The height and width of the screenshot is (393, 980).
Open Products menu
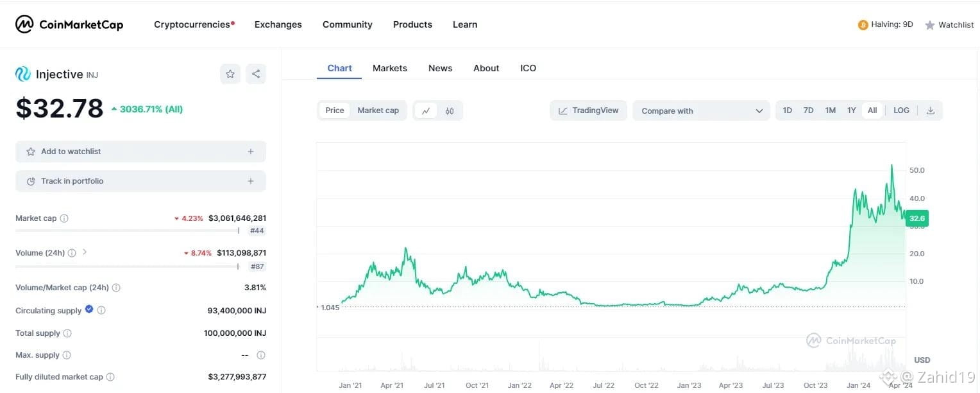pos(412,24)
